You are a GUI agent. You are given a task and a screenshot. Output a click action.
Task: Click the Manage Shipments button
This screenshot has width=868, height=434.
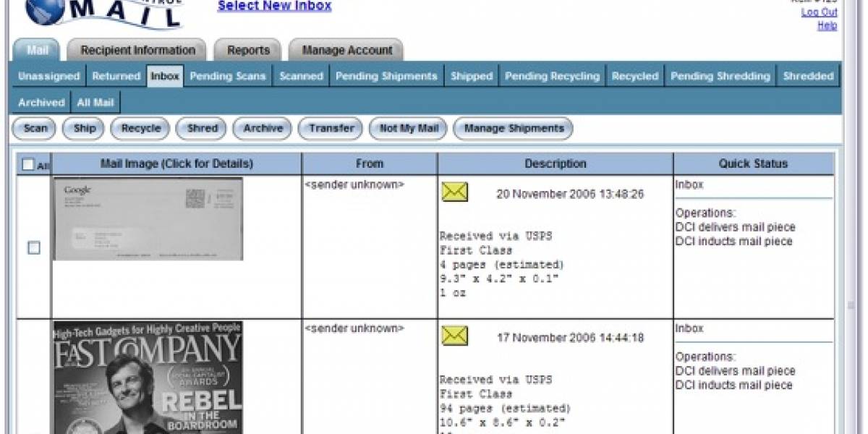pos(514,128)
